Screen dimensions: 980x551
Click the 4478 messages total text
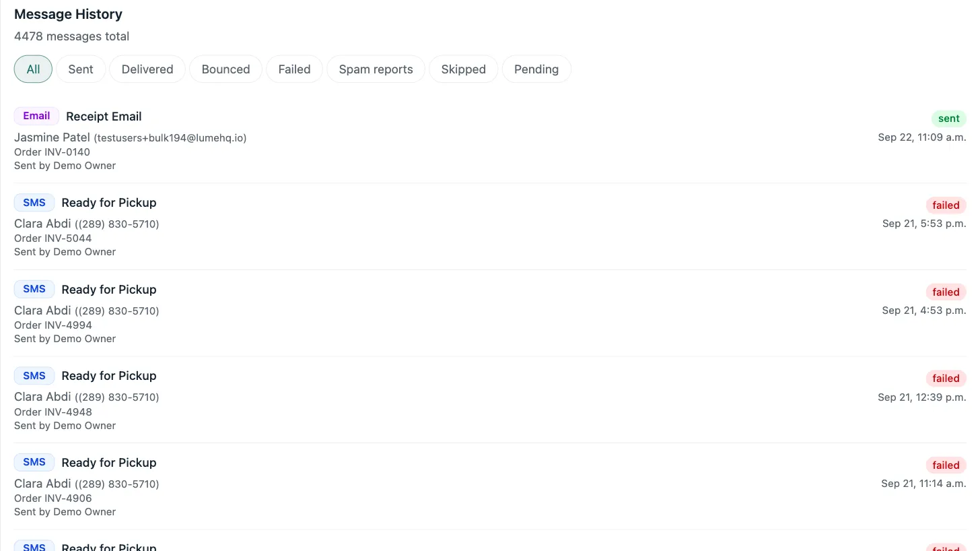point(71,36)
